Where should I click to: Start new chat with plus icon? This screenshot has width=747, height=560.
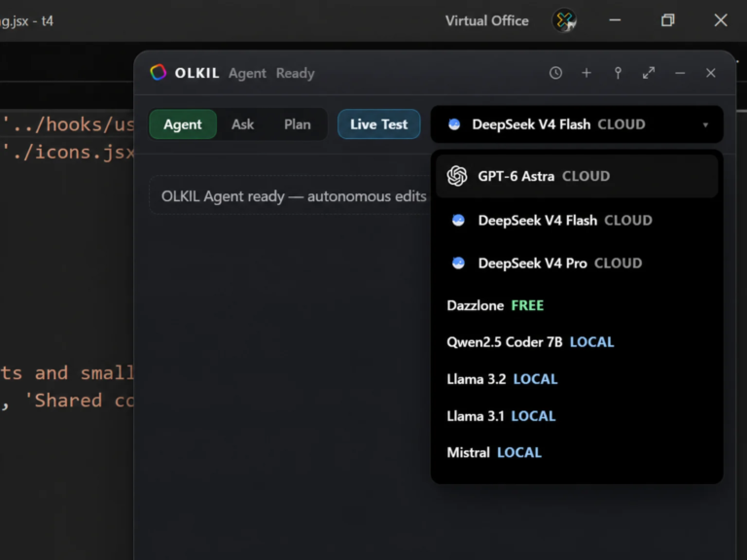tap(587, 73)
